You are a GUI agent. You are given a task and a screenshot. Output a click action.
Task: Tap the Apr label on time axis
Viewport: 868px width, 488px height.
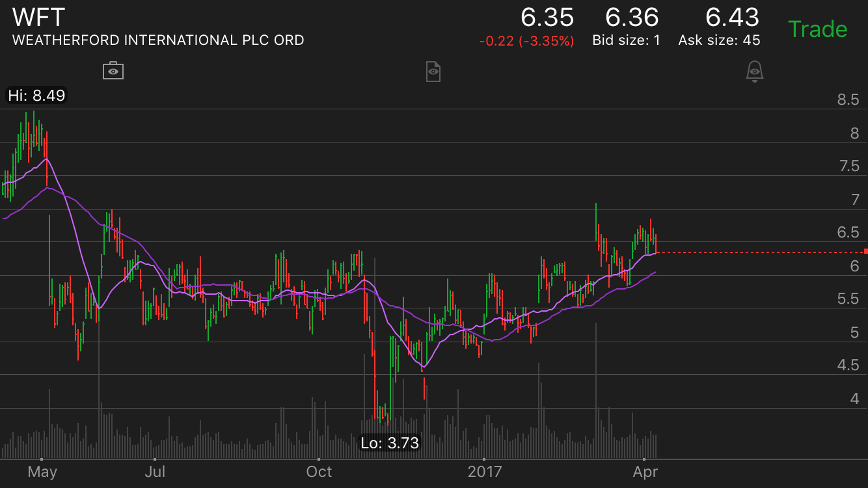click(x=645, y=471)
